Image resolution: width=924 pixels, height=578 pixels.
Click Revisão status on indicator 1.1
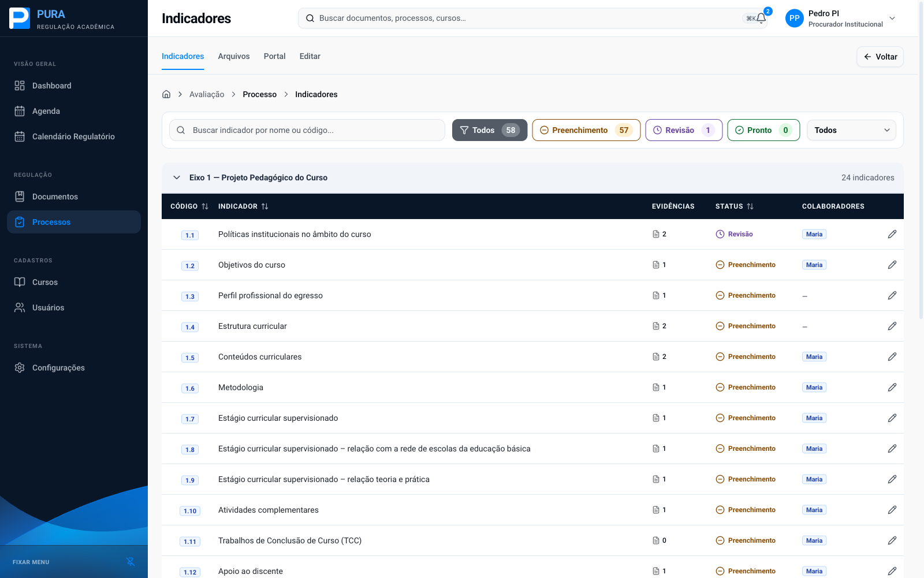735,234
